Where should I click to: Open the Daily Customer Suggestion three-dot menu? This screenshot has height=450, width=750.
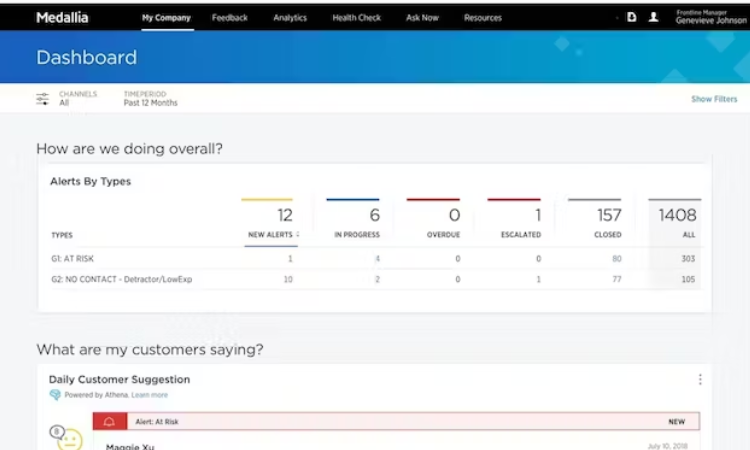[700, 379]
